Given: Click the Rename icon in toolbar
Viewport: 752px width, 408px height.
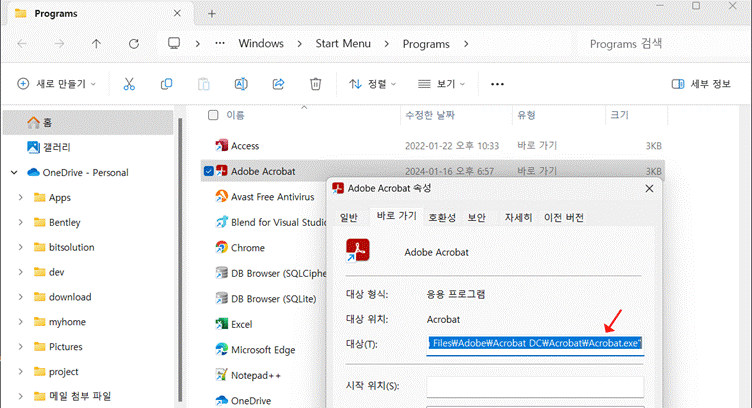Looking at the screenshot, I should tap(241, 84).
